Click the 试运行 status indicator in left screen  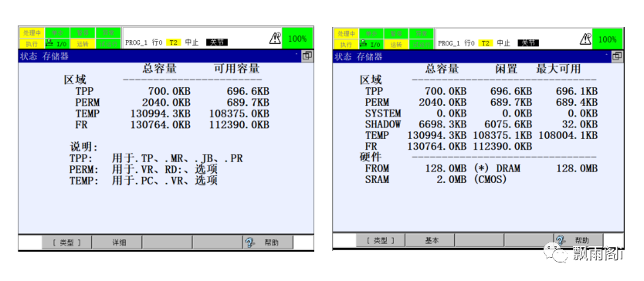point(108,43)
